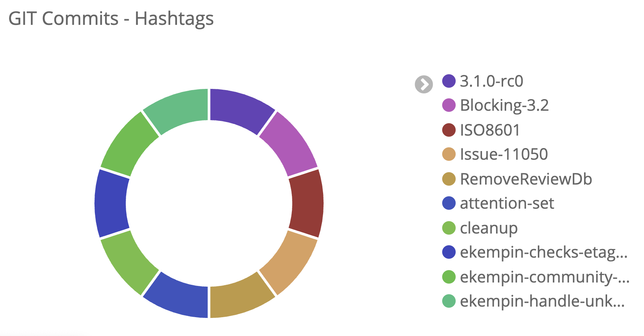Click the Blocking-3.2 legend color dot
The height and width of the screenshot is (336, 644).
coord(449,105)
